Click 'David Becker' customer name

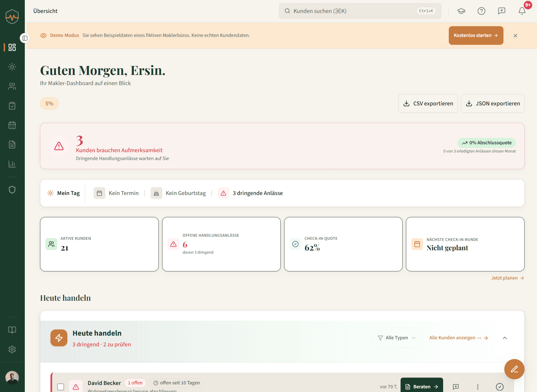coord(104,383)
